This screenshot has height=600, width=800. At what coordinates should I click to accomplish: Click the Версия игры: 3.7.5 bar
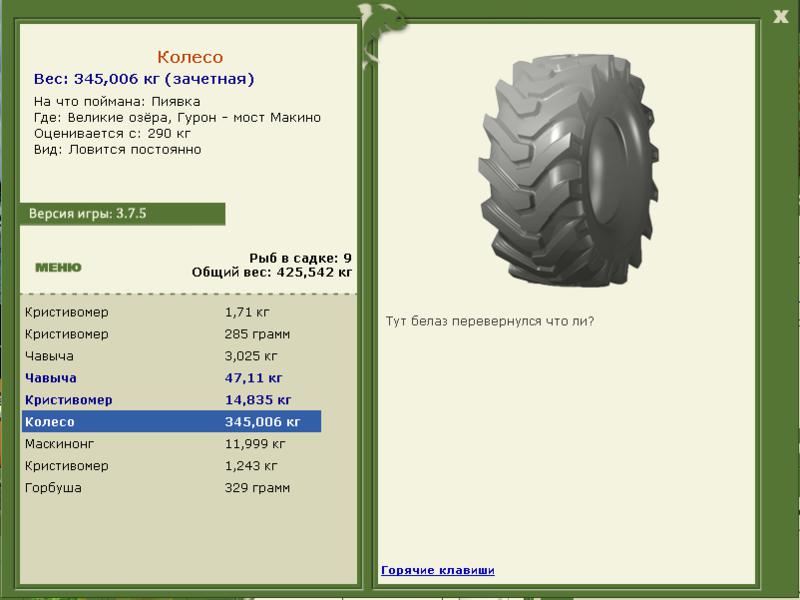point(122,214)
